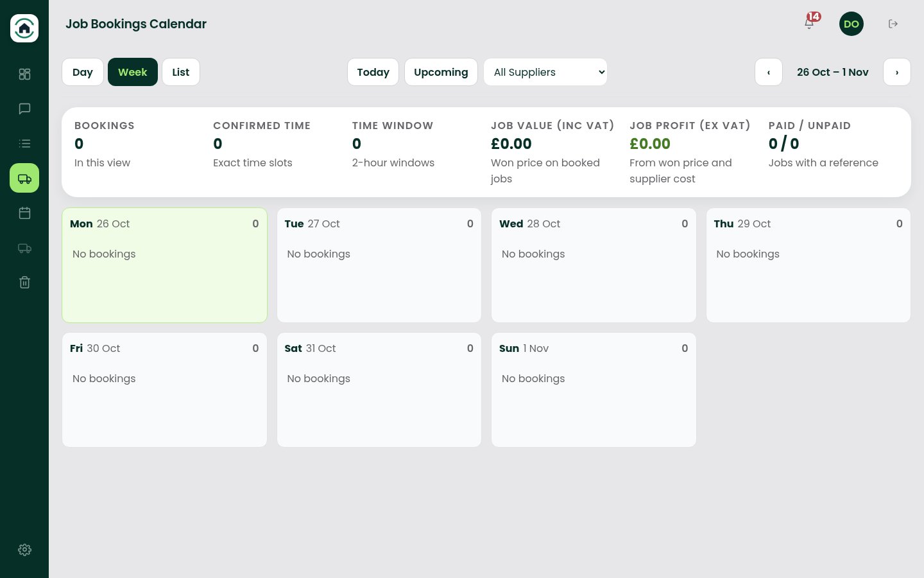Click the 'JOB VALUE (INC VAT)' label

(552, 125)
